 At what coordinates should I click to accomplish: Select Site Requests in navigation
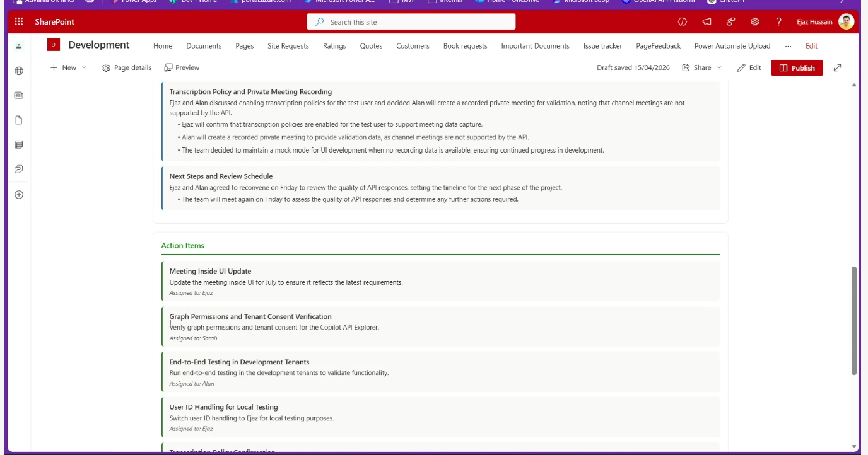[x=288, y=46]
